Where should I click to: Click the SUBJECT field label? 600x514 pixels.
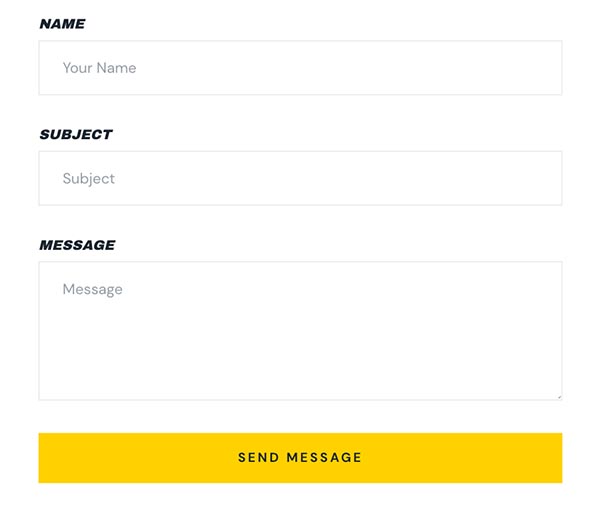click(x=76, y=134)
